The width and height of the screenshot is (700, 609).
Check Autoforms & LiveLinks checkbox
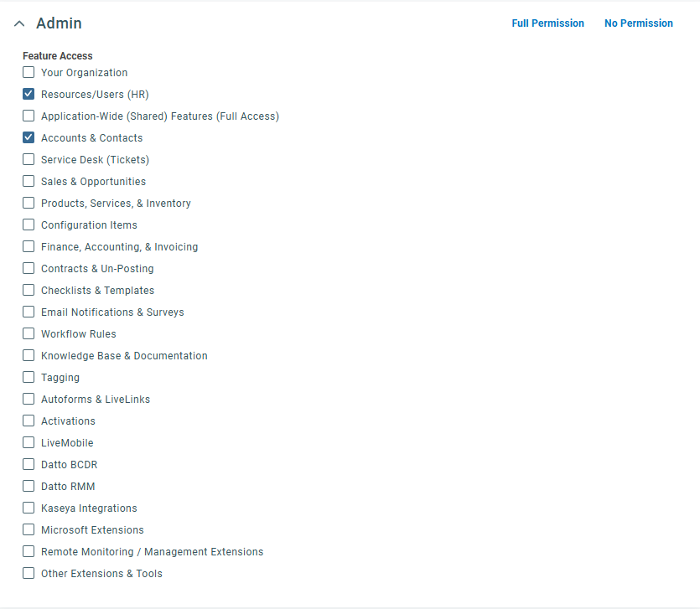pyautogui.click(x=29, y=399)
